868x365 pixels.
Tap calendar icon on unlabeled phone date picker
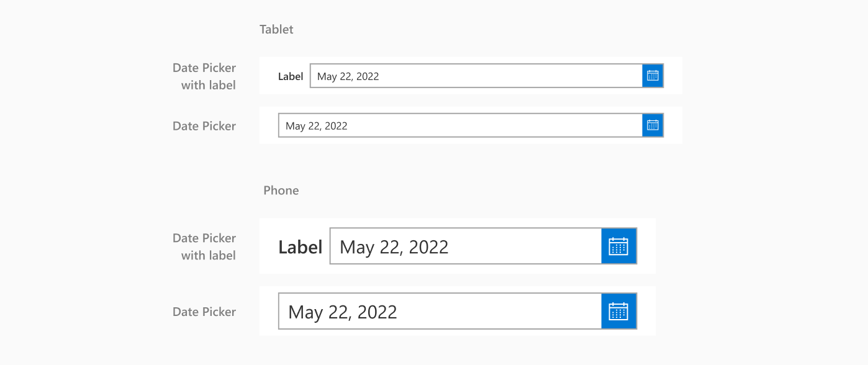tap(618, 311)
